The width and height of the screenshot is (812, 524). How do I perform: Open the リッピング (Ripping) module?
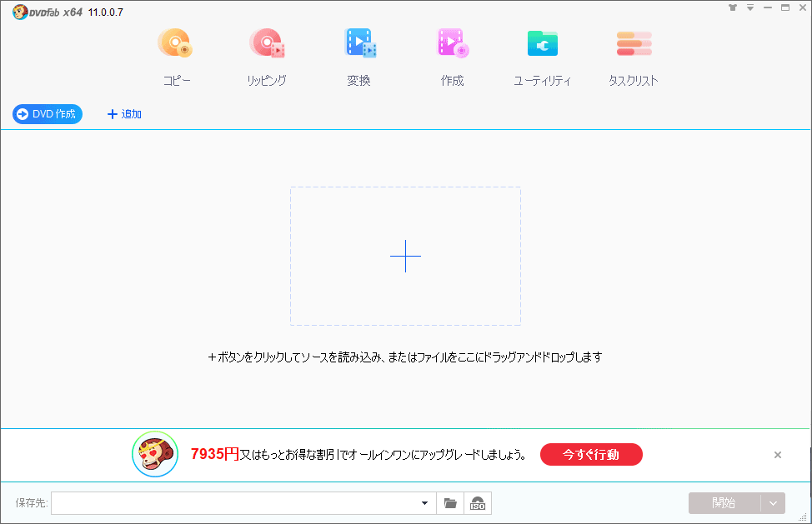(x=267, y=43)
